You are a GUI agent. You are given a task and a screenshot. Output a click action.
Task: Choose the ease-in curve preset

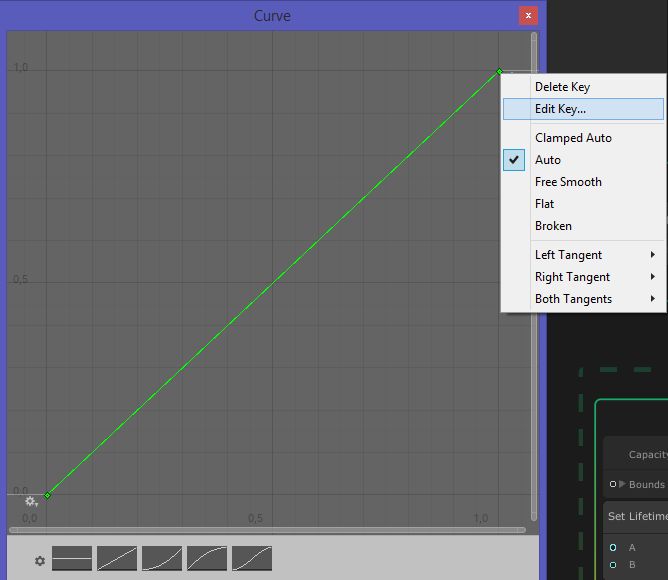[x=162, y=558]
